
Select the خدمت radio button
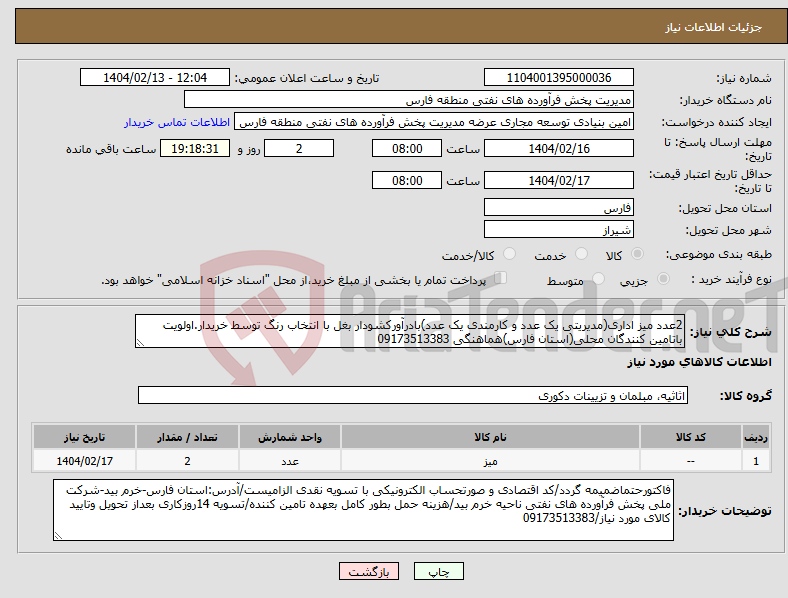tap(581, 254)
